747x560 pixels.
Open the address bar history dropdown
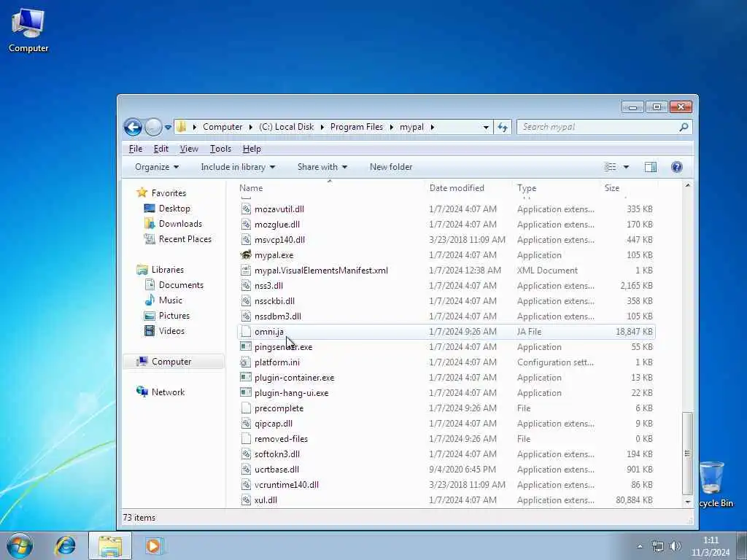(486, 127)
